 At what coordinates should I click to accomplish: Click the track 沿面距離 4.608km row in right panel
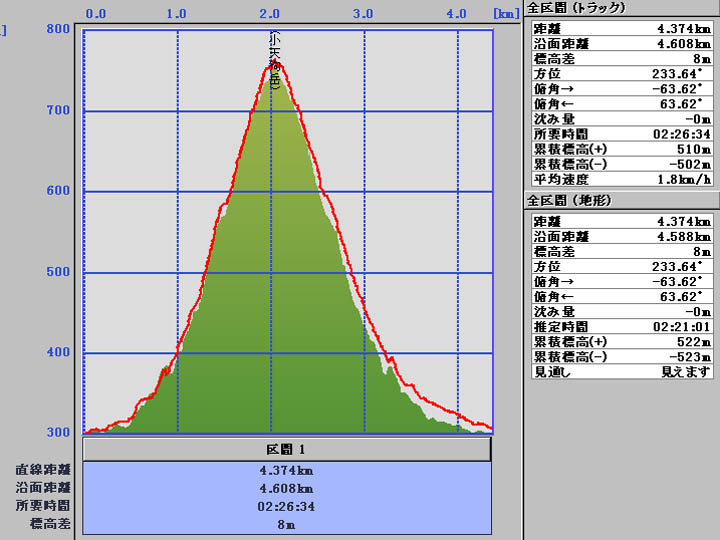pos(619,42)
